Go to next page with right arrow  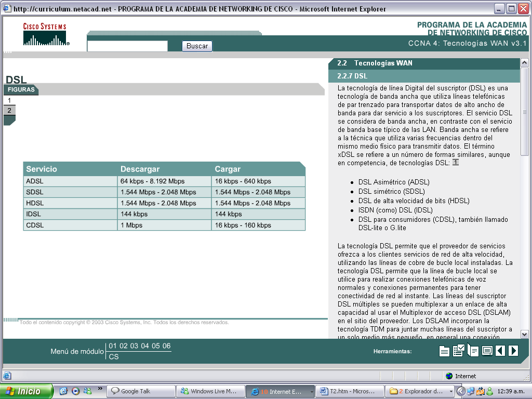click(x=513, y=351)
